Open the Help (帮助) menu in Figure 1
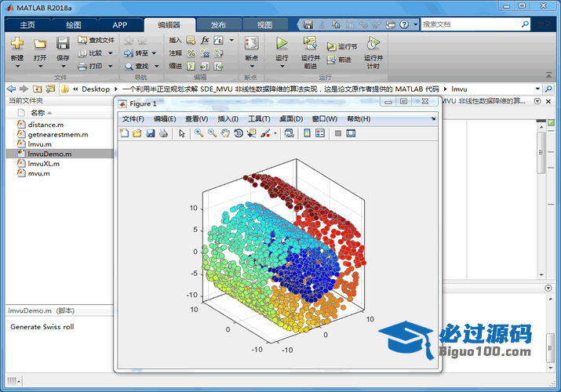Screen dimensions: 561x392 point(359,119)
